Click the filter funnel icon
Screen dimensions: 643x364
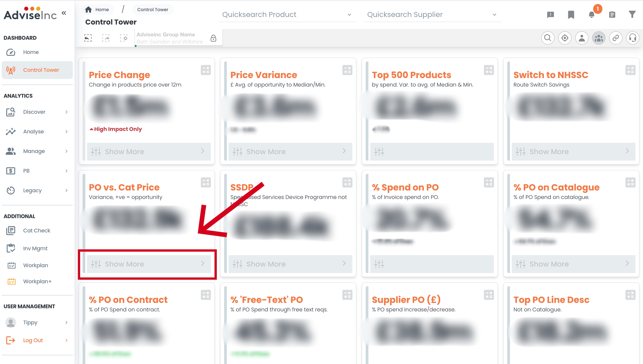tap(632, 14)
